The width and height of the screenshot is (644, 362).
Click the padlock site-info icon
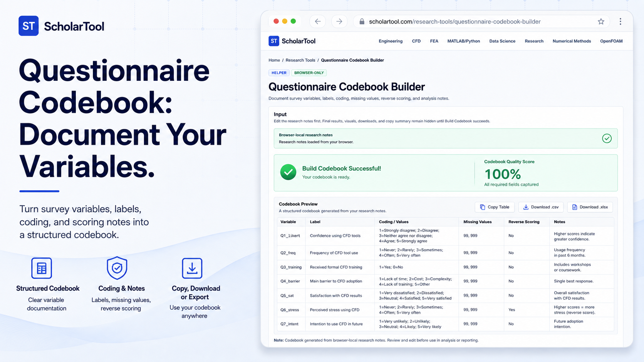pyautogui.click(x=362, y=22)
